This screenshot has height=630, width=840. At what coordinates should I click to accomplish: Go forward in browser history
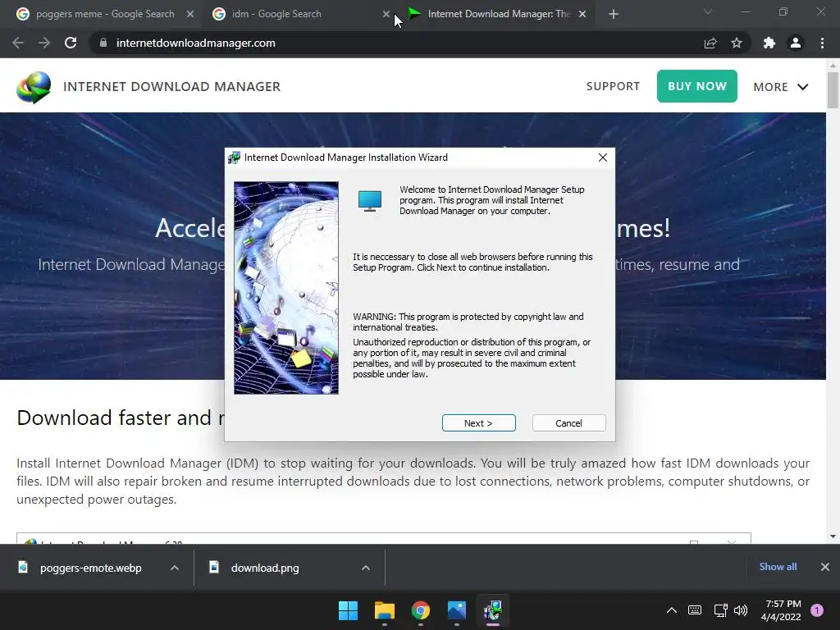(x=44, y=43)
